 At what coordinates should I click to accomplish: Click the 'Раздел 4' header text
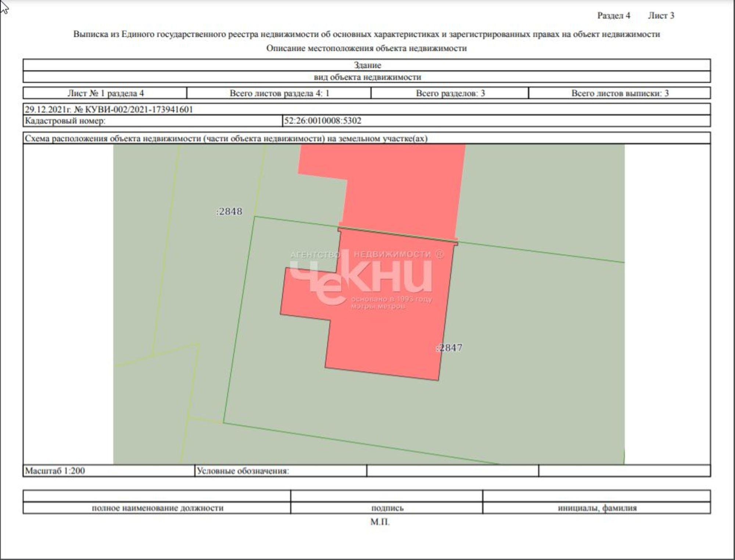pos(613,15)
